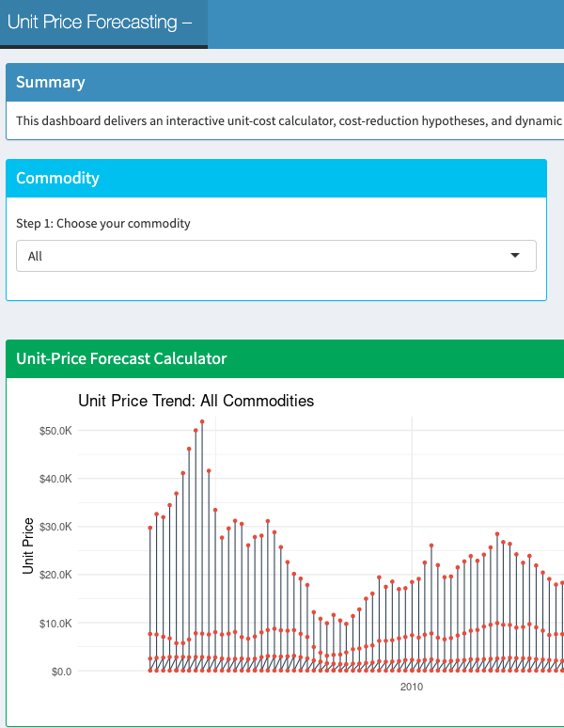
Task: Click the 'Unit Price' y-axis title
Action: (x=28, y=546)
